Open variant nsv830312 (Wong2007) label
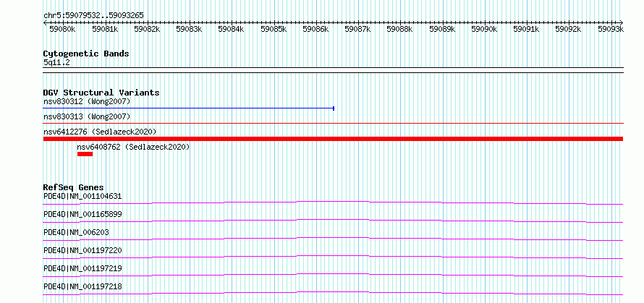This screenshot has width=644, height=303. (87, 101)
